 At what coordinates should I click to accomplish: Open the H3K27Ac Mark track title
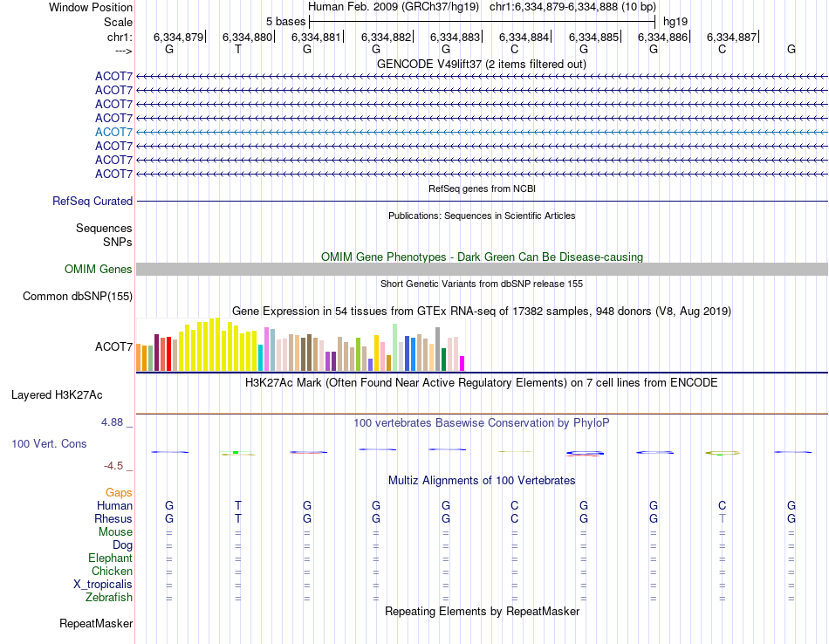pos(482,383)
